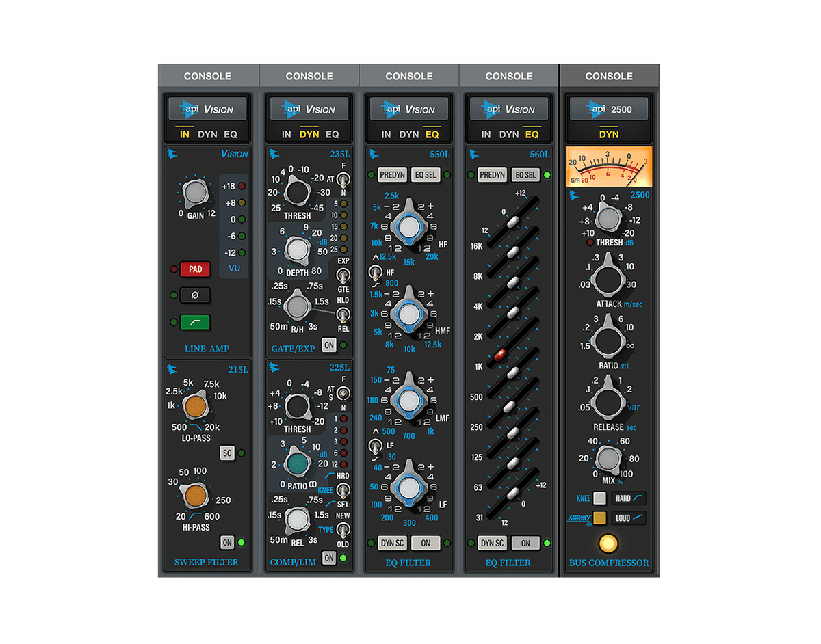Viewport: 821px width, 644px height.
Task: Select the DYN tab on the second channel
Action: tap(309, 134)
